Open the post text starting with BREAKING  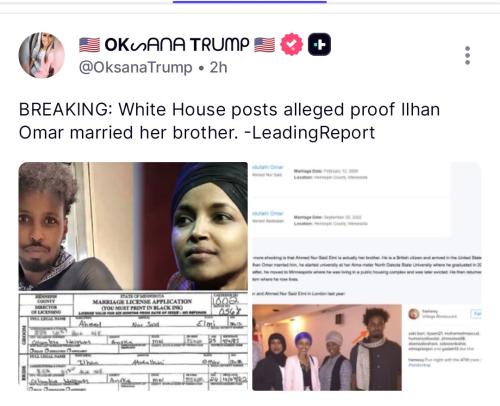click(x=229, y=121)
